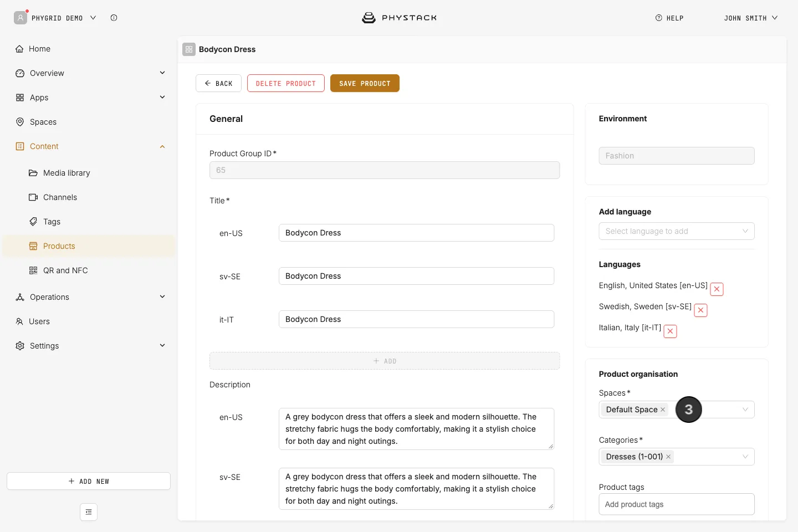Image resolution: width=798 pixels, height=532 pixels.
Task: Click the Add New button in sidebar
Action: point(89,481)
